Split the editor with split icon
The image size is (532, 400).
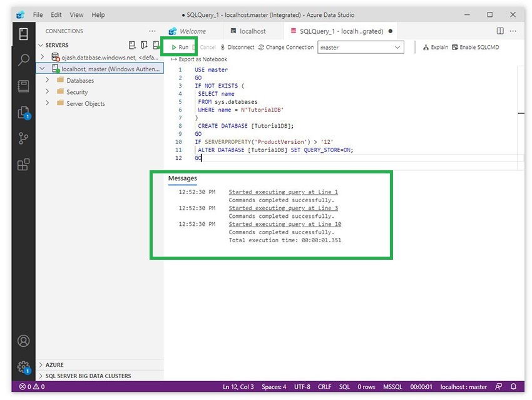(500, 31)
